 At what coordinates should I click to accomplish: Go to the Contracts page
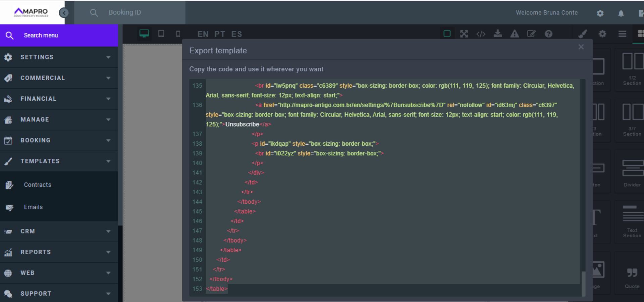pos(37,185)
